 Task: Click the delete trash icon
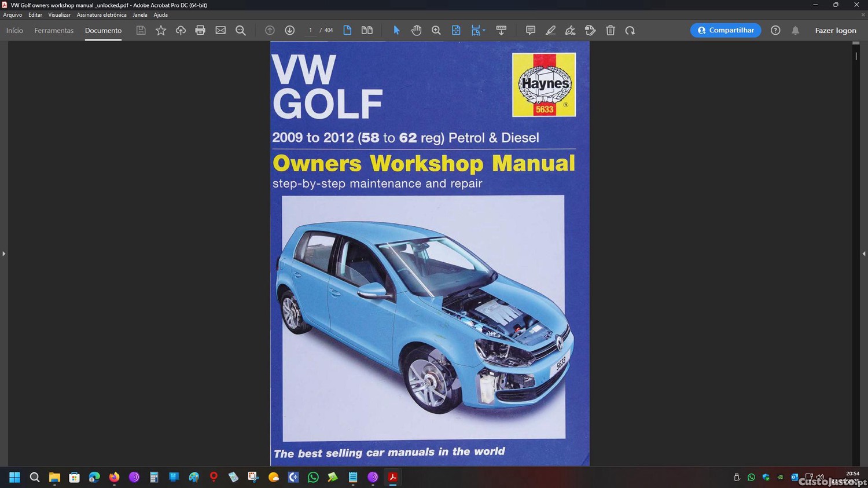(x=610, y=31)
